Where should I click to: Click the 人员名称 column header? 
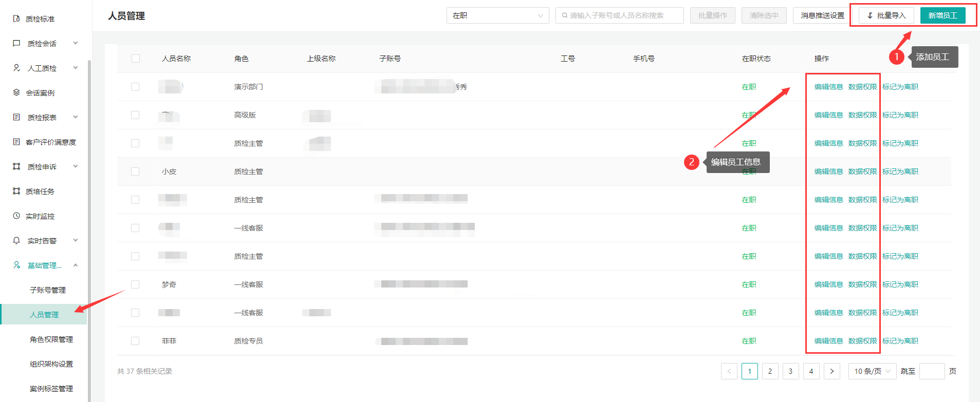click(176, 59)
